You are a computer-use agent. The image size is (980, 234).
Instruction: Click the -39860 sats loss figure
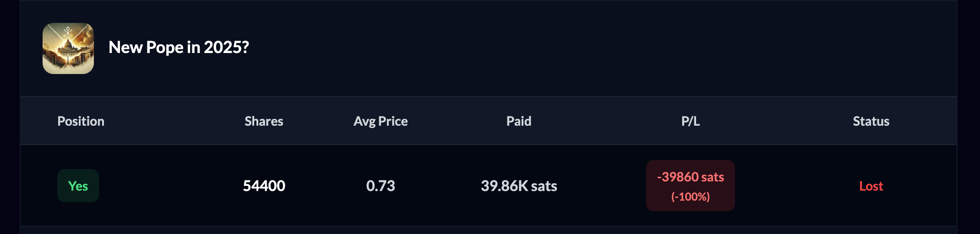[x=691, y=177]
